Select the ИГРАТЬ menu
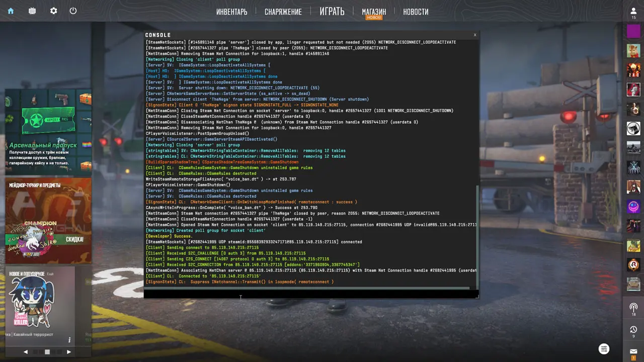This screenshot has height=362, width=644. 332,11
